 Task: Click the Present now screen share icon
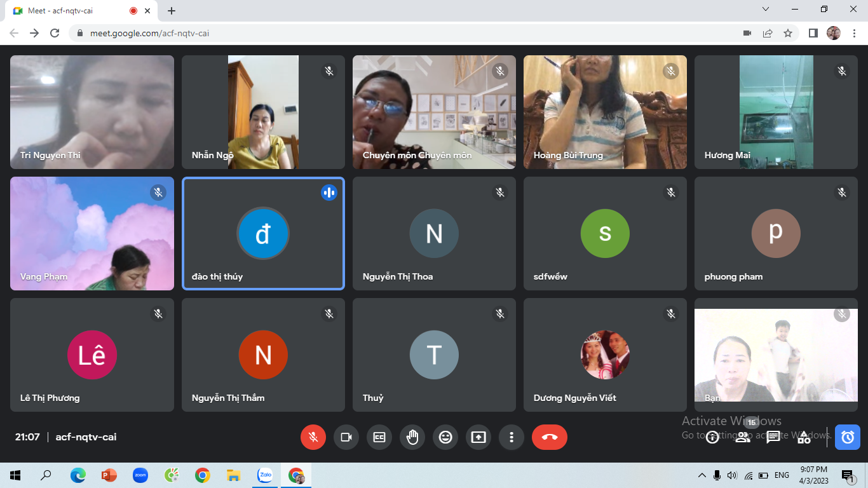tap(478, 437)
